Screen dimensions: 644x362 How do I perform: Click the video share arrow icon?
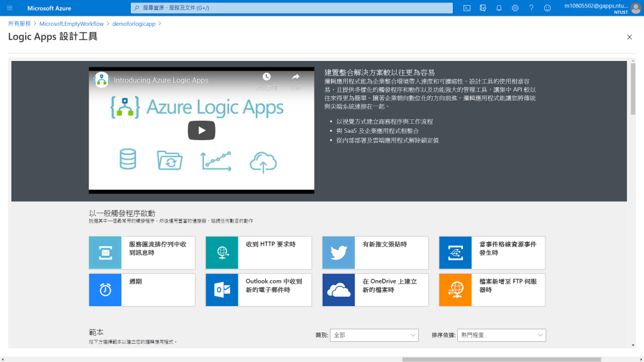coord(296,77)
